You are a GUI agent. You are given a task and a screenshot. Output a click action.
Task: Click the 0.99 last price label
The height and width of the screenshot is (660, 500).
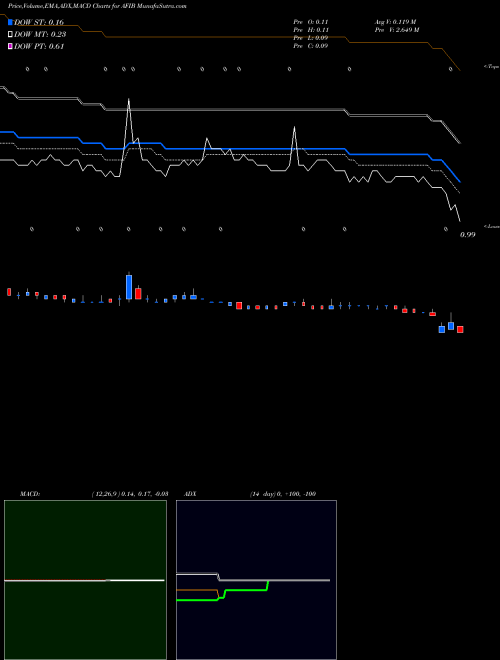tap(468, 235)
